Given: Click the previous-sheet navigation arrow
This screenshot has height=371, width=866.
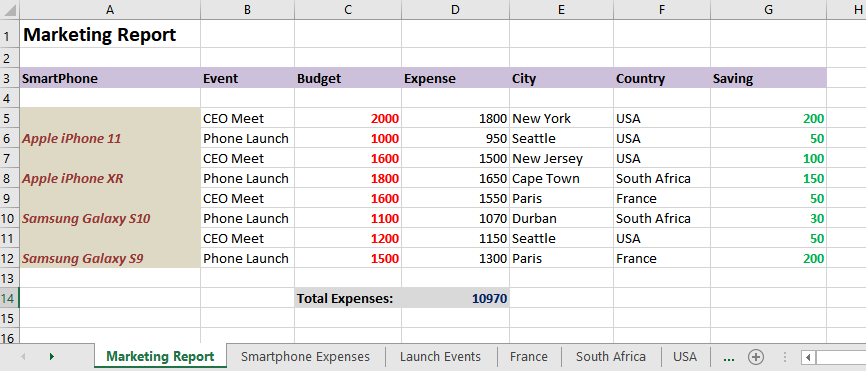Looking at the screenshot, I should [x=23, y=357].
